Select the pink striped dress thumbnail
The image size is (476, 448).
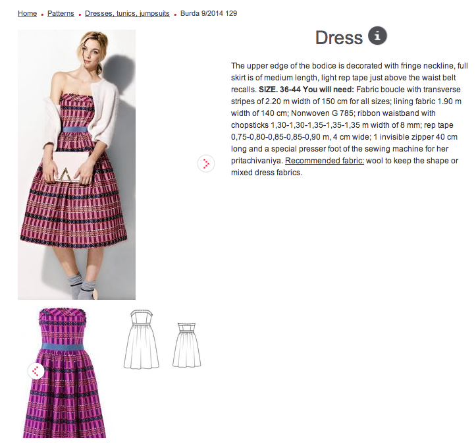(x=65, y=373)
